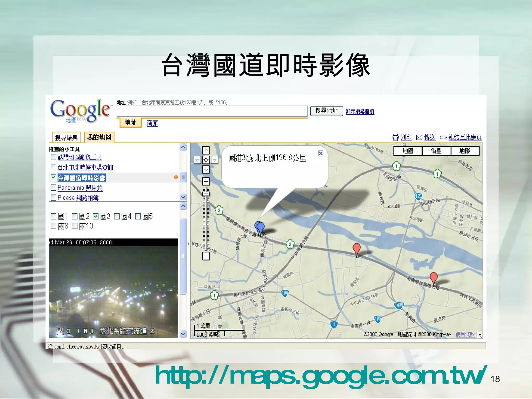
Task: Enable the 國8 highway checkbox
Action: [54, 226]
